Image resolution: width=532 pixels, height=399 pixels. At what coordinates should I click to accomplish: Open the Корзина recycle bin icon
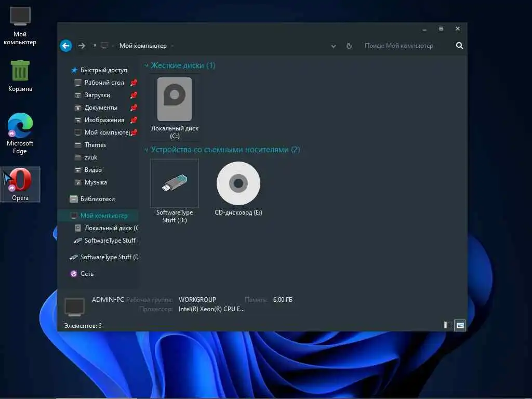tap(20, 76)
